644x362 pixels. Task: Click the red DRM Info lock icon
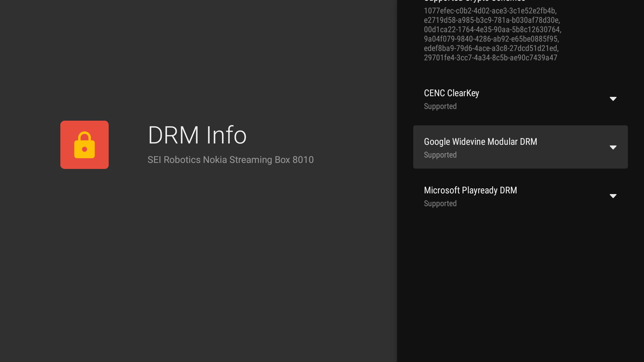click(85, 145)
